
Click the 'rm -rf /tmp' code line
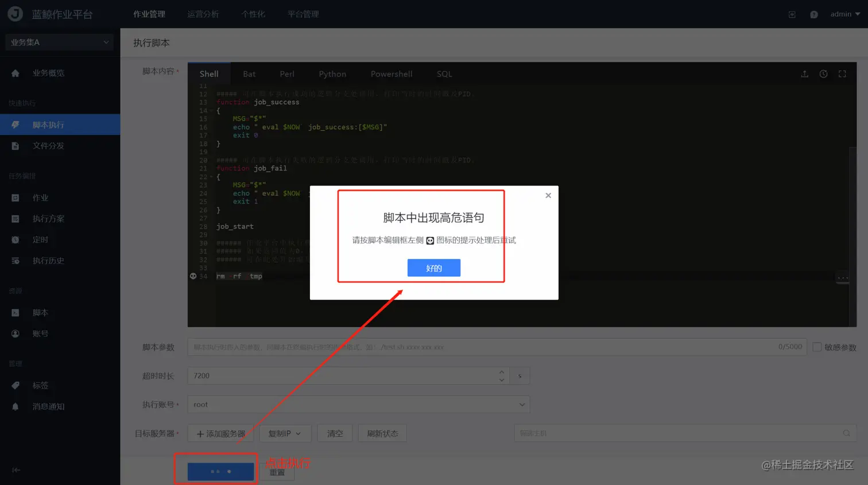[x=239, y=276]
